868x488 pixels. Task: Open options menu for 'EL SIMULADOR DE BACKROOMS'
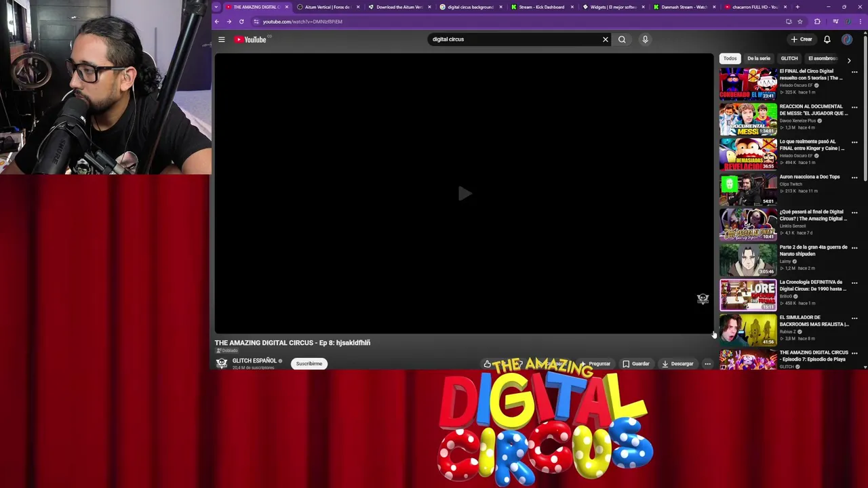pos(854,319)
